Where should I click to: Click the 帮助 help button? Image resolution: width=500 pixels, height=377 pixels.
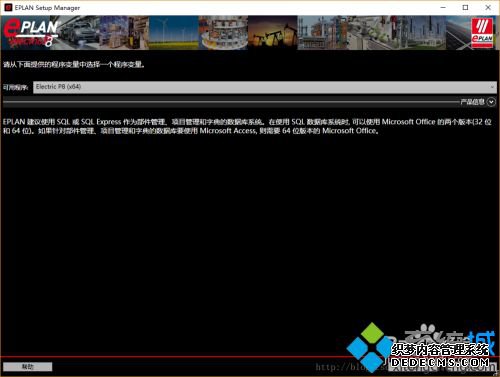click(28, 367)
